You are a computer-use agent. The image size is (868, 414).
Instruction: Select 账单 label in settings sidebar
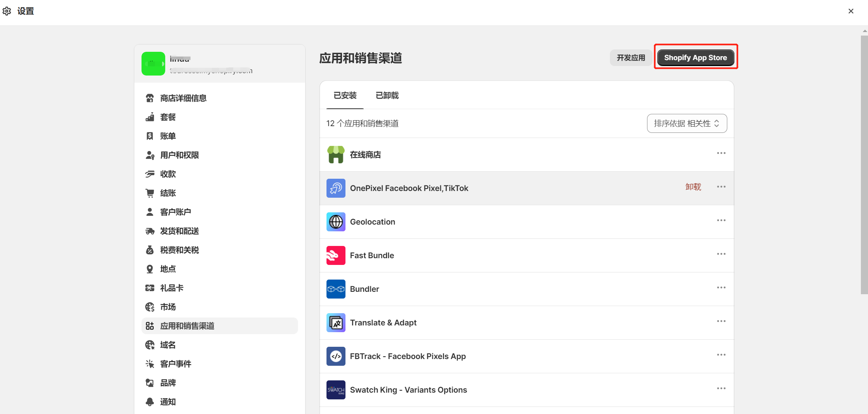click(168, 136)
